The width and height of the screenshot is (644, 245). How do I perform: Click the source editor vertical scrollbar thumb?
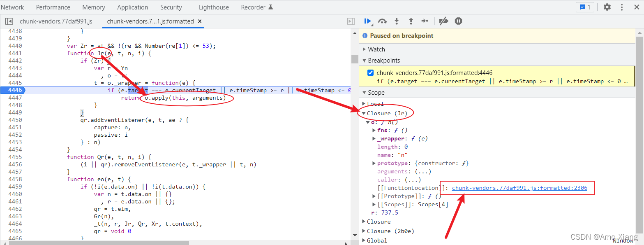[x=355, y=59]
